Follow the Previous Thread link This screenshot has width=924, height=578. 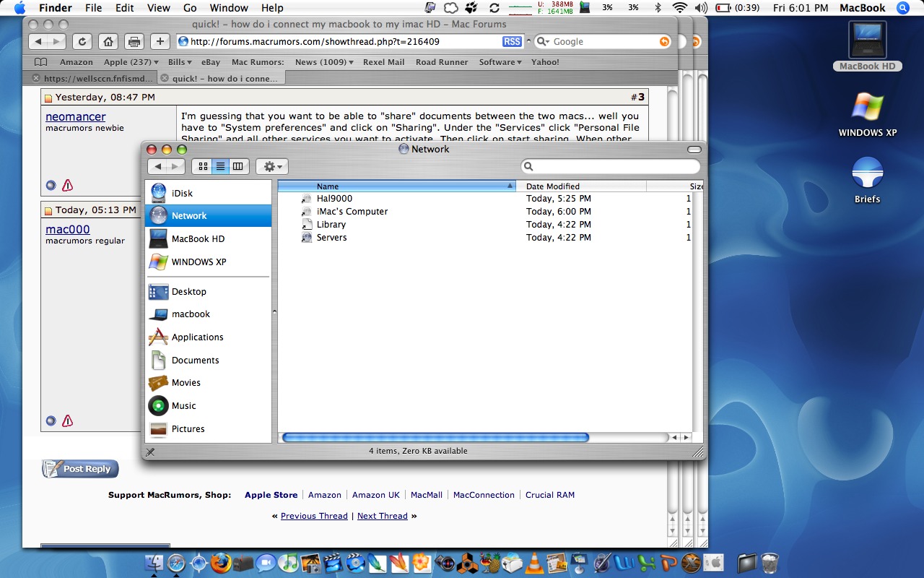point(314,516)
